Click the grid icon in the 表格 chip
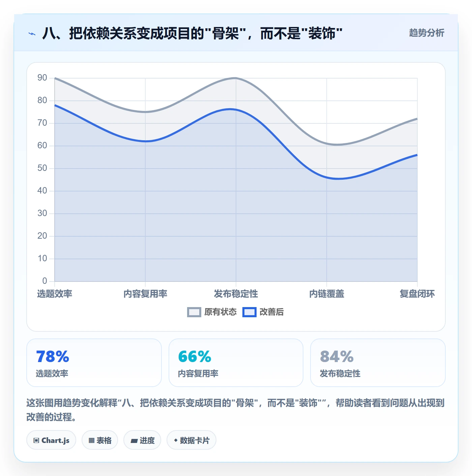 [x=91, y=441]
